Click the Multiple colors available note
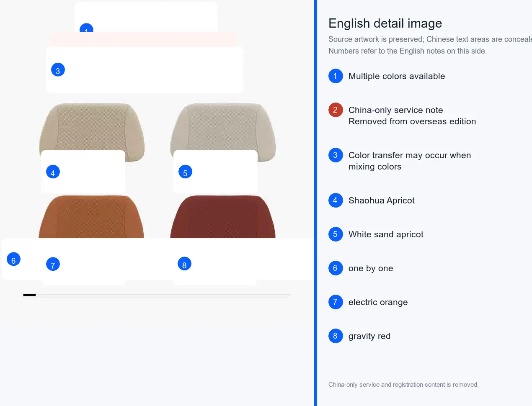 (x=397, y=76)
